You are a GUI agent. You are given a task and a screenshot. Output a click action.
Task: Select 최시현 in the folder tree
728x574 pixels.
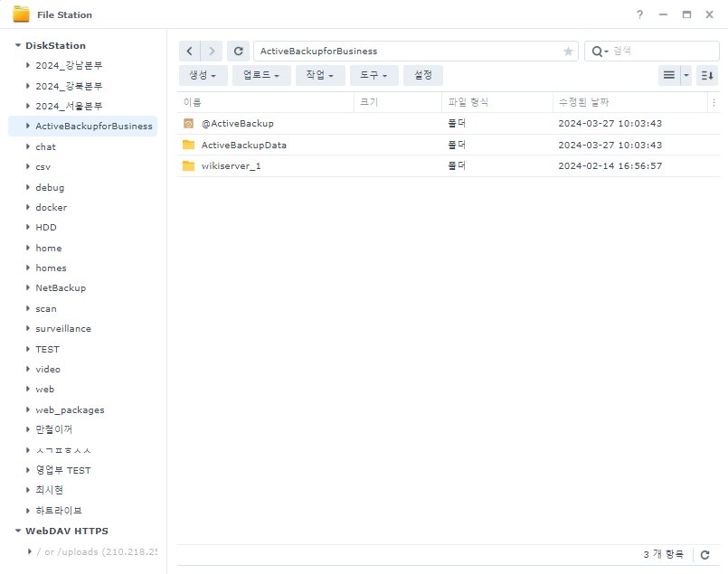[x=49, y=490]
